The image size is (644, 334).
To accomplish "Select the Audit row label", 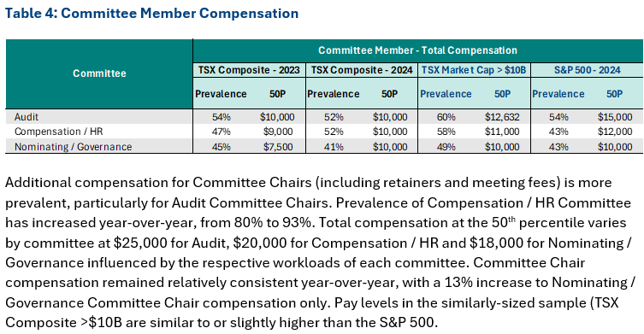I will pyautogui.click(x=27, y=117).
